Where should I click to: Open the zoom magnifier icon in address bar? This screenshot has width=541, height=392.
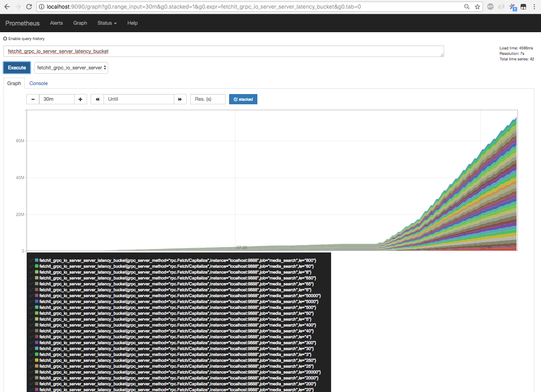click(x=467, y=7)
